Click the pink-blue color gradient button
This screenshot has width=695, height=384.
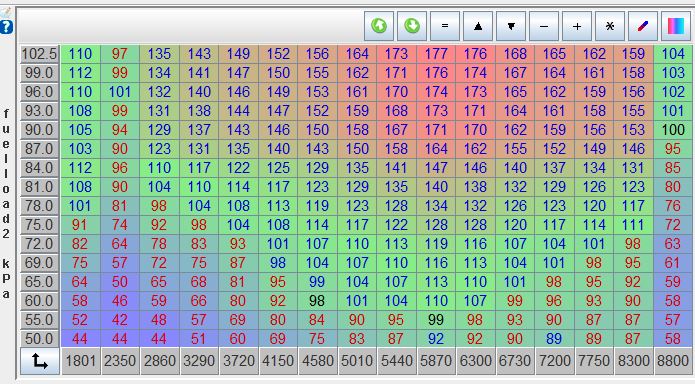click(676, 26)
